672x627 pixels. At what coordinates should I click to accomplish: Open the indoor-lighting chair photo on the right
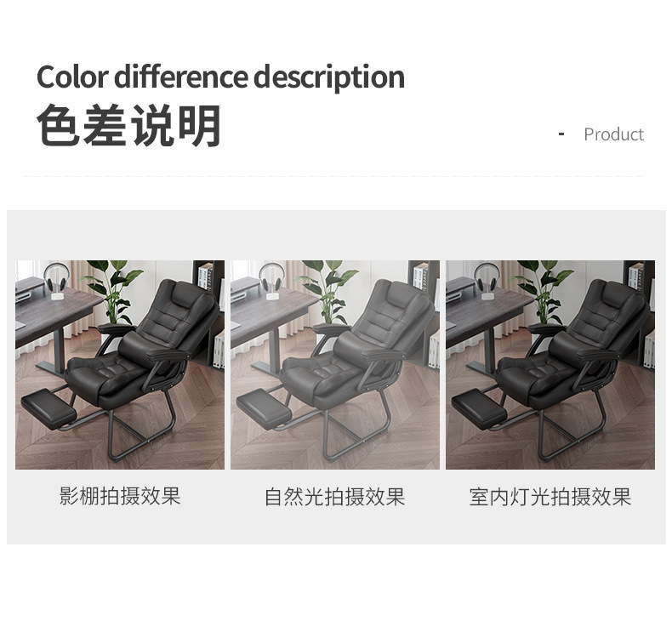(550, 365)
